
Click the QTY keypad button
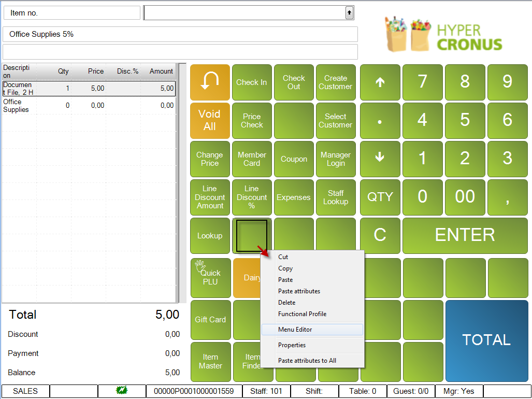[380, 197]
